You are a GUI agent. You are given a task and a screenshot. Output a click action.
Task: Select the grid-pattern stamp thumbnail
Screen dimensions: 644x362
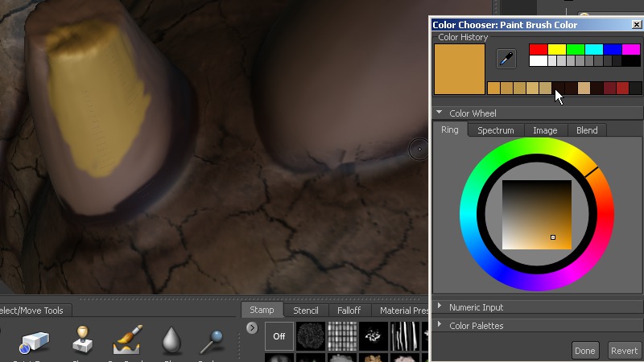(341, 335)
